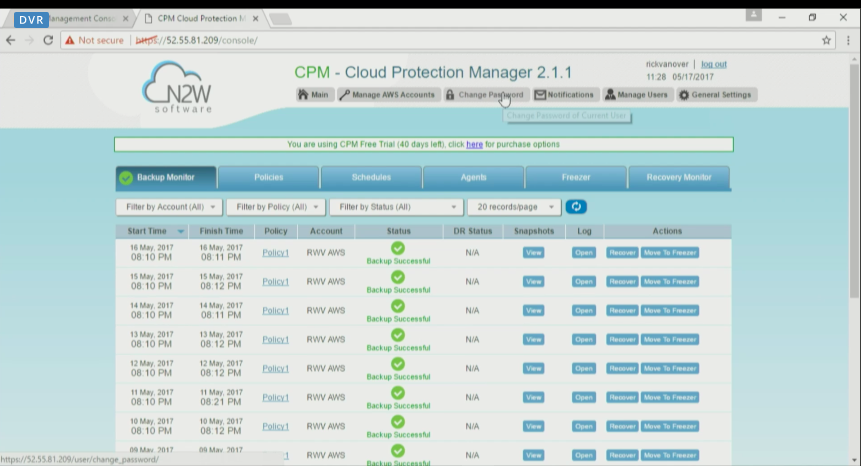Open the 20 records/page dropdown
The image size is (863, 466).
[514, 207]
